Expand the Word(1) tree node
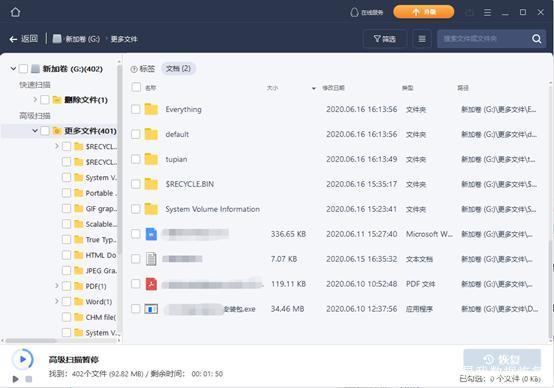Screen dimensions: 554x388 (57, 301)
